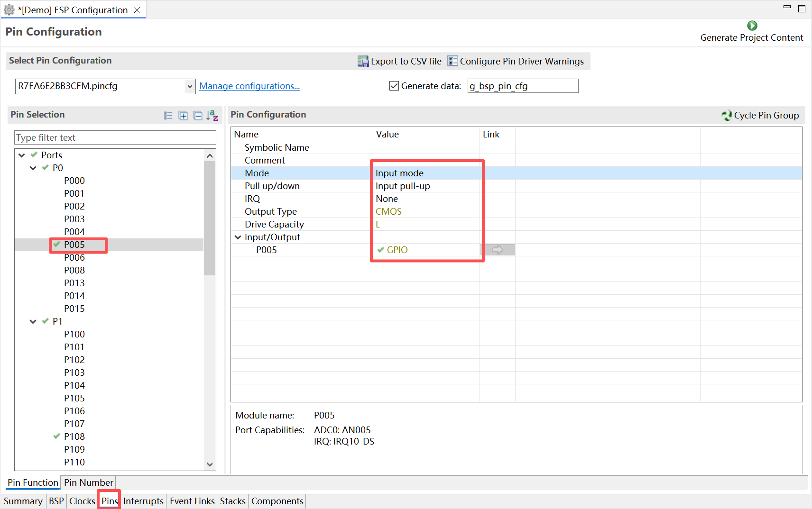
Task: Click the Generate Project Content label
Action: pos(752,37)
